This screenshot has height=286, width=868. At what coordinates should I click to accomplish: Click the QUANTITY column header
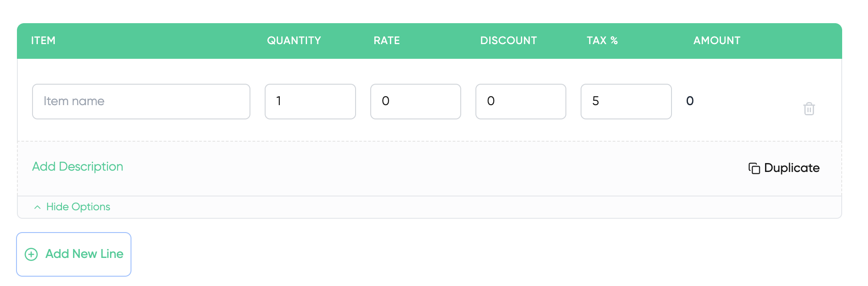[294, 41]
